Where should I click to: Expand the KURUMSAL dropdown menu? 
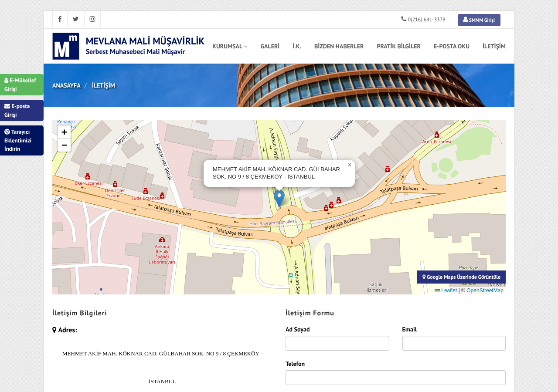tap(230, 46)
